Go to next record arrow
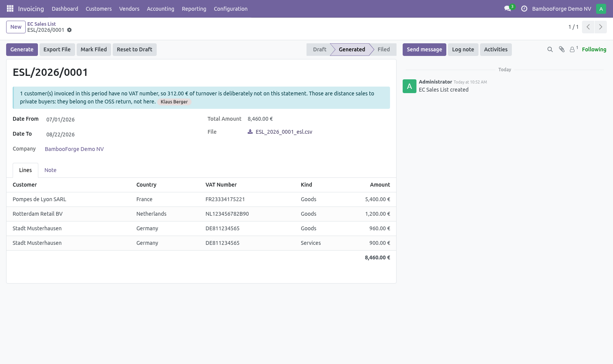 (x=600, y=27)
